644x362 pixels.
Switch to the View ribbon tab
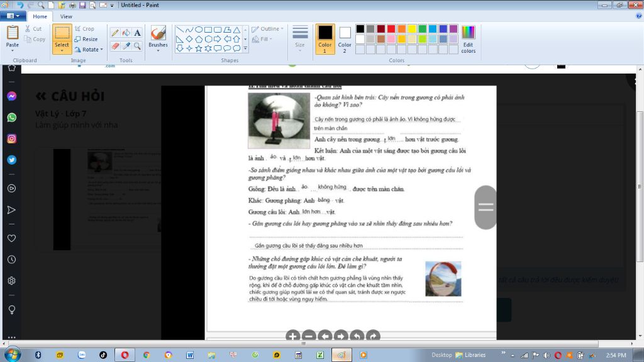(x=66, y=16)
